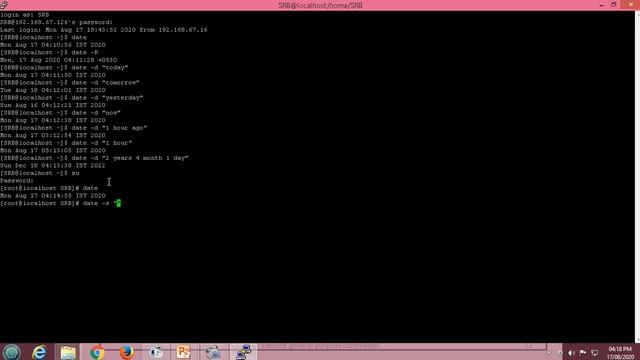Open Mozilla Firefox from the taskbar
Image resolution: width=640 pixels, height=360 pixels.
tap(126, 352)
